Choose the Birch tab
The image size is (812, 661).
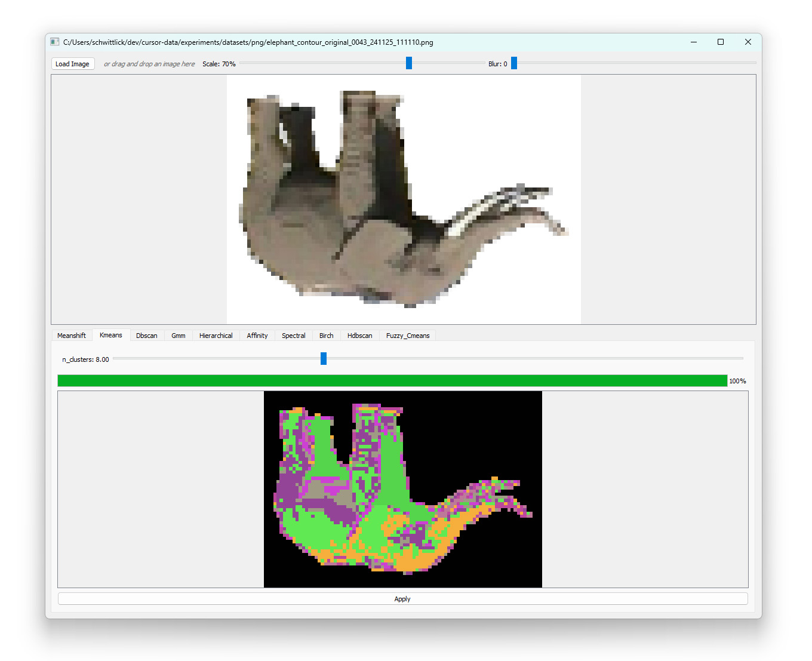[326, 336]
